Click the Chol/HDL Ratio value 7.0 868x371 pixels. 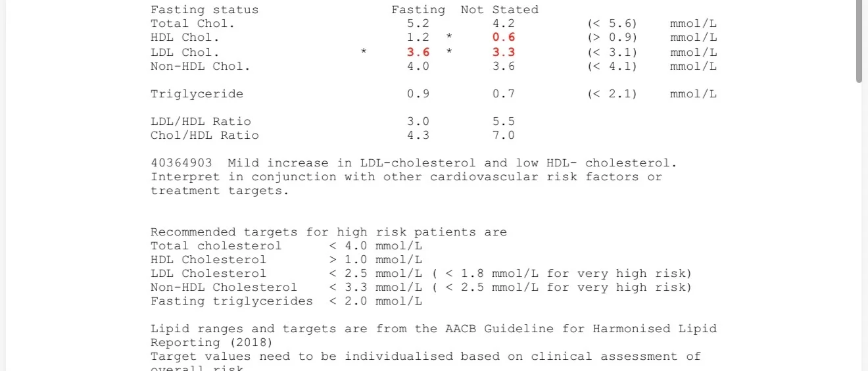(504, 136)
